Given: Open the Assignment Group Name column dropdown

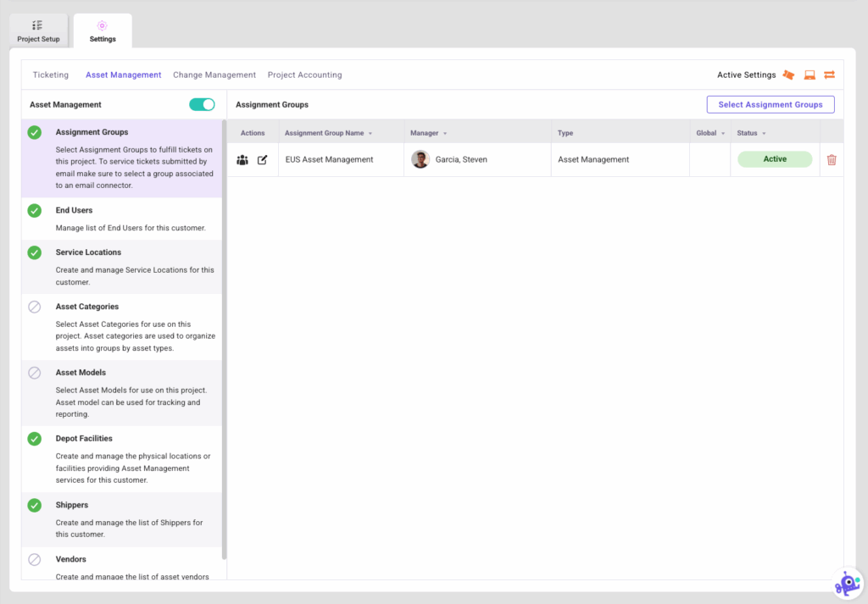Looking at the screenshot, I should click(370, 134).
